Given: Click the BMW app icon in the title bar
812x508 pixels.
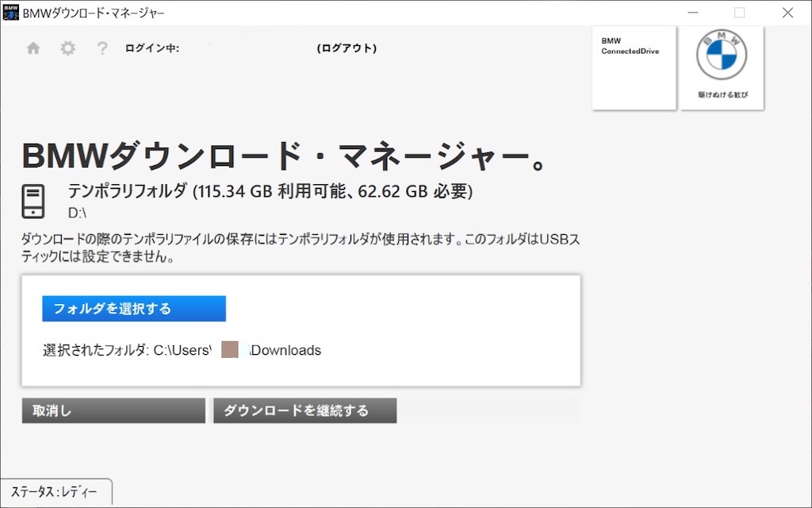Looking at the screenshot, I should (10, 12).
